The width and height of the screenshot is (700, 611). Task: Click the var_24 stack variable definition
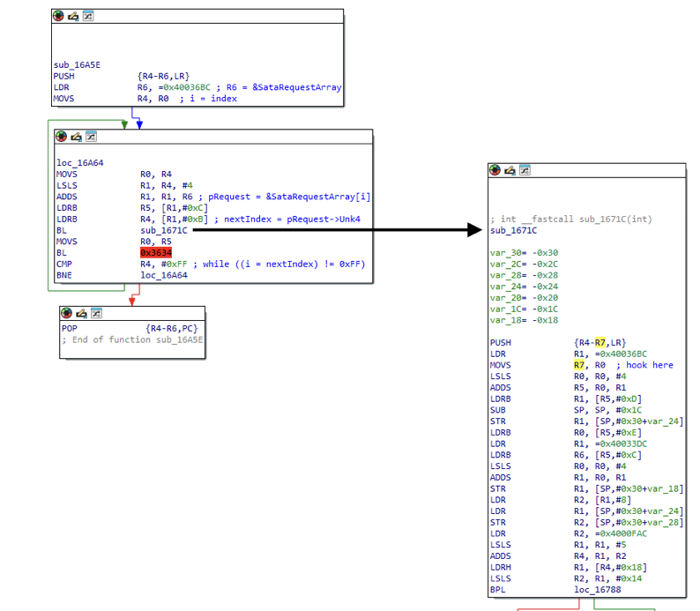point(524,287)
